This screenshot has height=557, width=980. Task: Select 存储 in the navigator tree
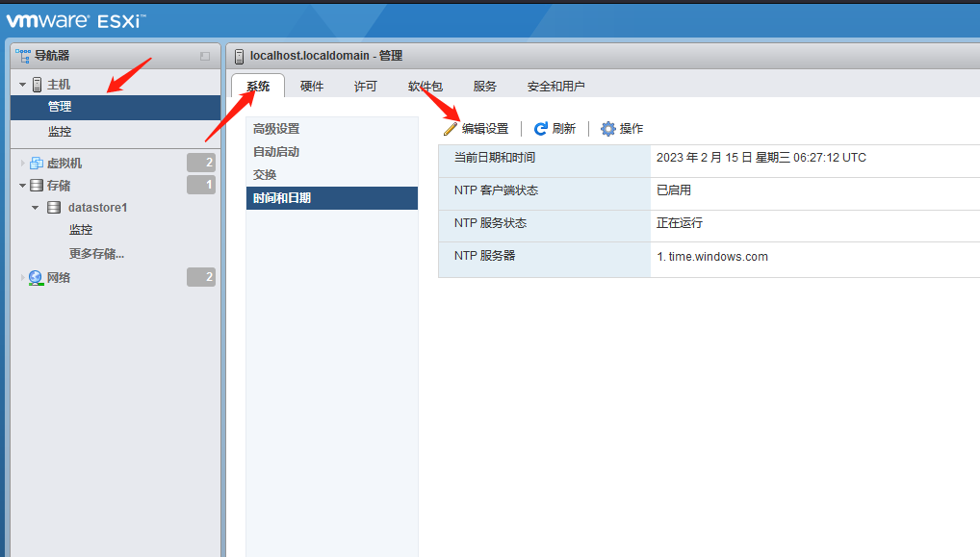(x=59, y=186)
